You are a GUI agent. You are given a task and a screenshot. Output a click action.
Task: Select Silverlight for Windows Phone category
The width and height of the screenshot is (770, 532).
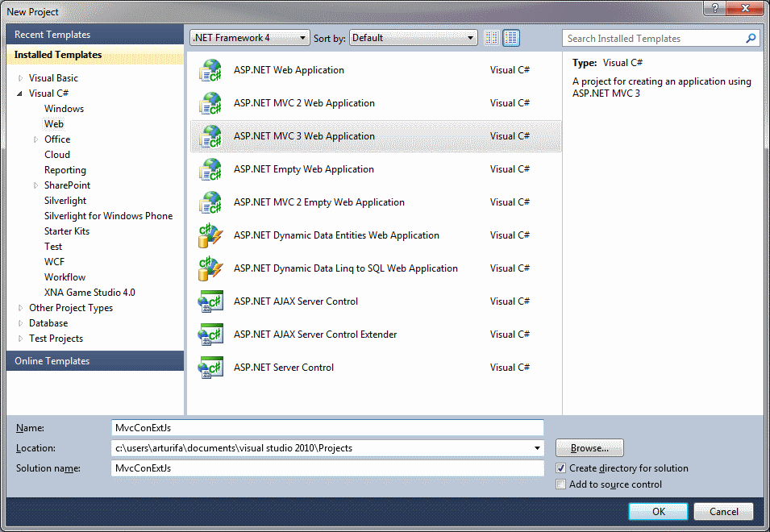(x=108, y=216)
